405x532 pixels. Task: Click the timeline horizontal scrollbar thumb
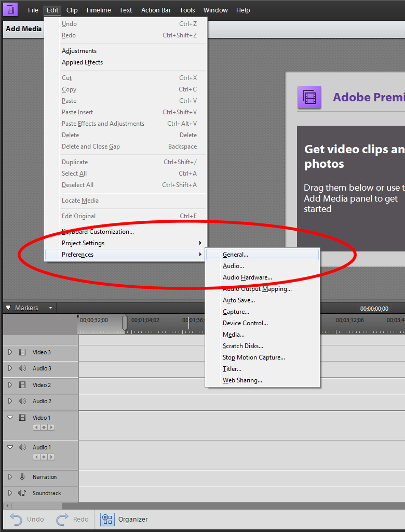coord(36,506)
